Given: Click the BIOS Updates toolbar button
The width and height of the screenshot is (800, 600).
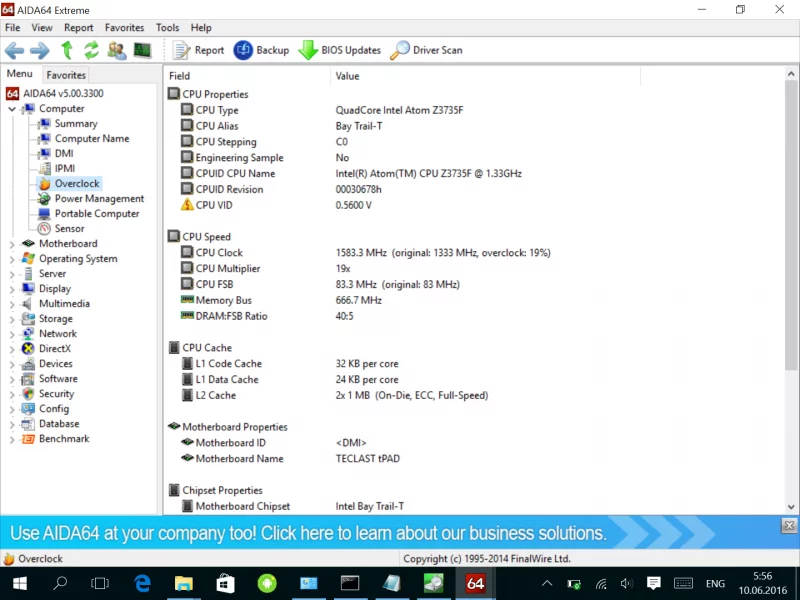Looking at the screenshot, I should coord(339,50).
